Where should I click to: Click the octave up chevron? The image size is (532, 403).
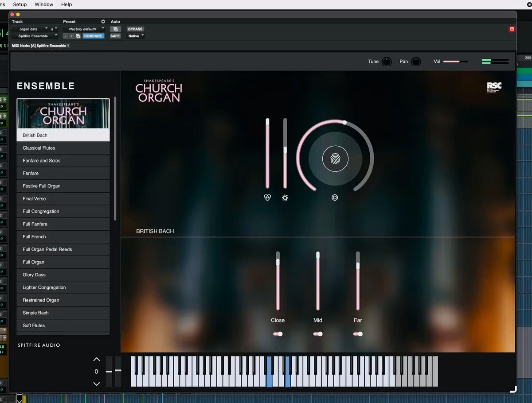(97, 359)
